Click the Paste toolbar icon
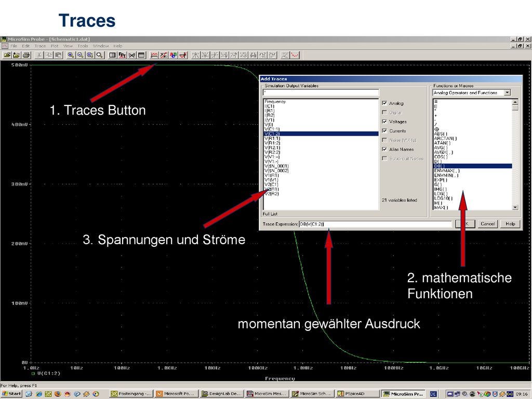532x399 pixels. [58, 55]
